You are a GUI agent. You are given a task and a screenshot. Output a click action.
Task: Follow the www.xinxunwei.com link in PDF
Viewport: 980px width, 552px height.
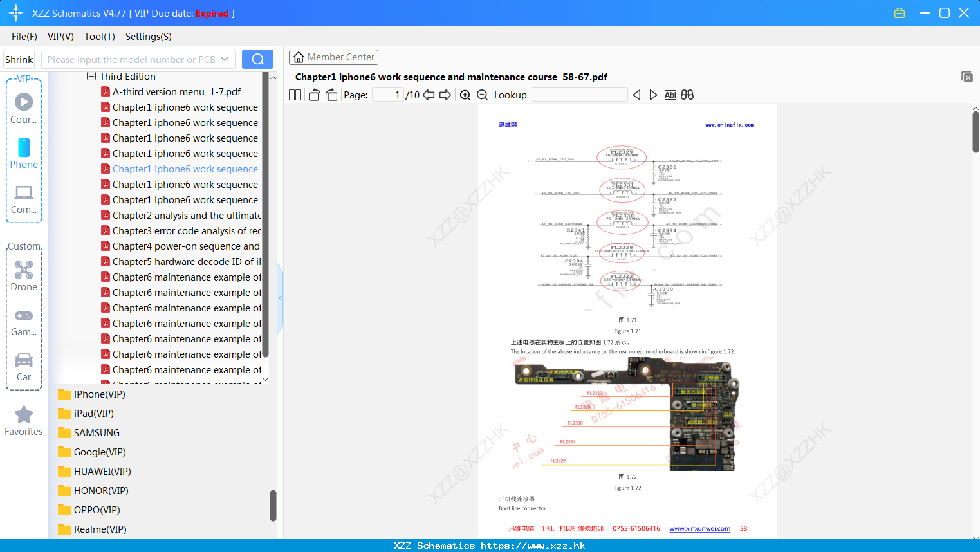pos(699,529)
